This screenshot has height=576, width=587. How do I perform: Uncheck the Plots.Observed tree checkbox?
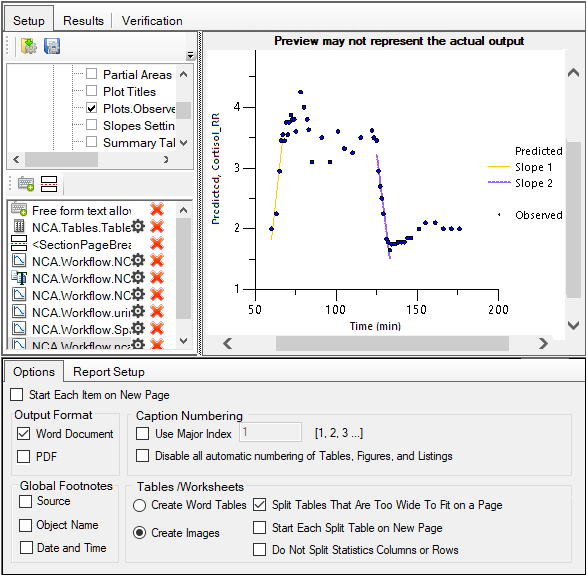point(92,108)
